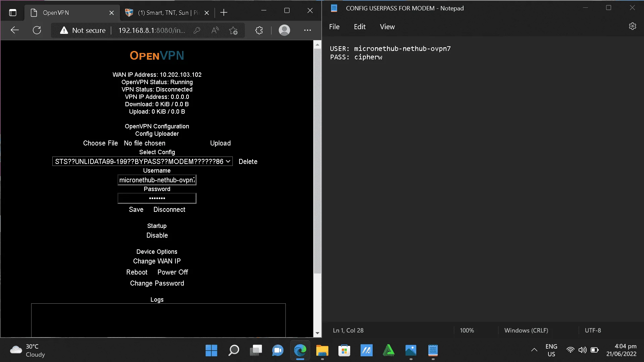Viewport: 644px width, 362px height.
Task: Open the battery tray icon
Action: click(595, 350)
